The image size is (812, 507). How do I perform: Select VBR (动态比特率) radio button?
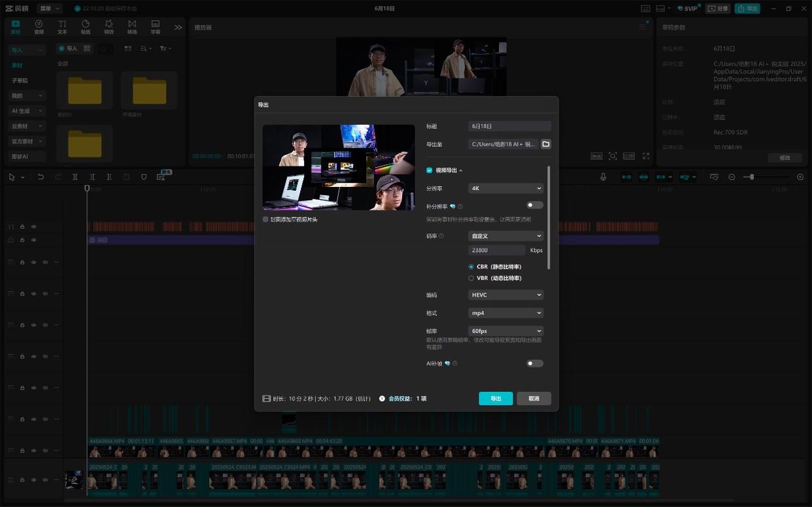pos(471,278)
